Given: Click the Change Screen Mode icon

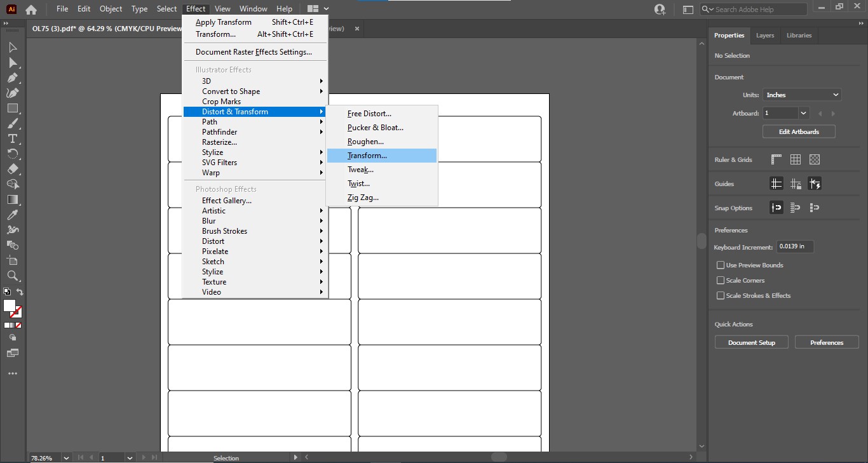Looking at the screenshot, I should (13, 353).
